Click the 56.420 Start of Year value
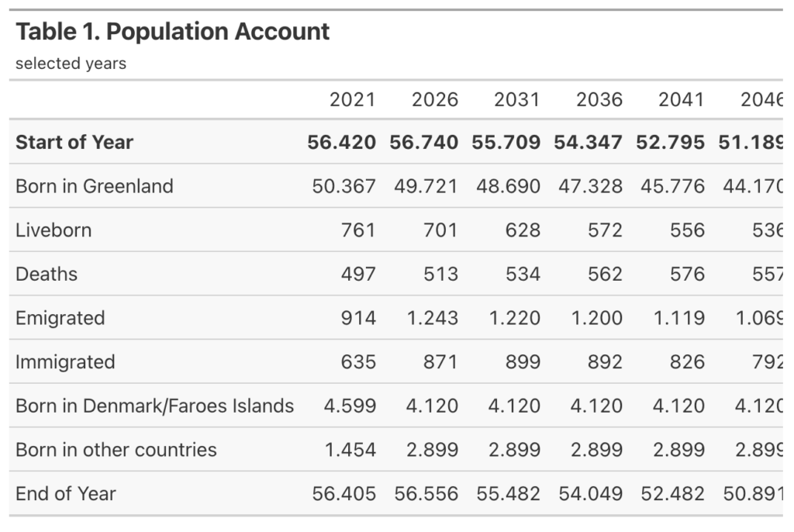794x532 pixels. [x=341, y=143]
